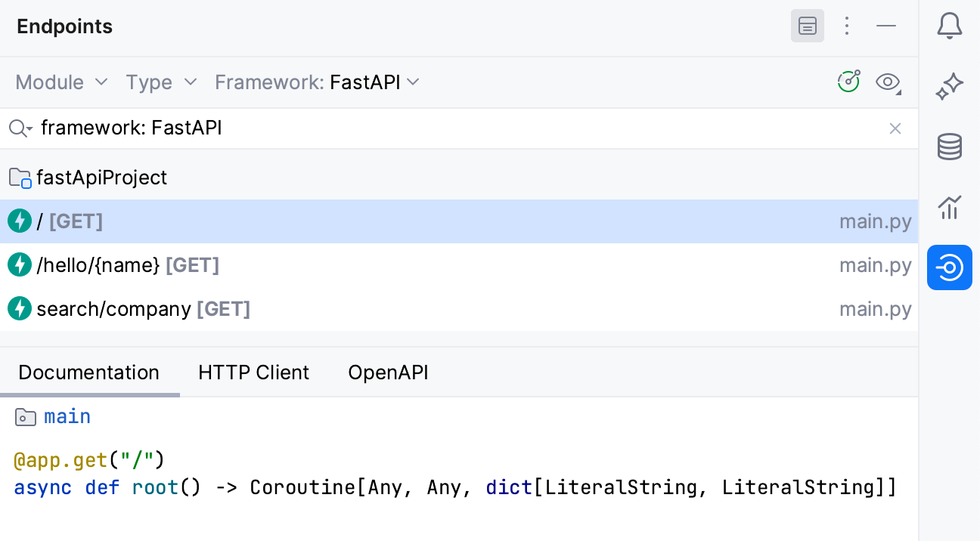Viewport: 980px width, 541px height.
Task: Select the fastApiProject tree node
Action: pos(459,178)
